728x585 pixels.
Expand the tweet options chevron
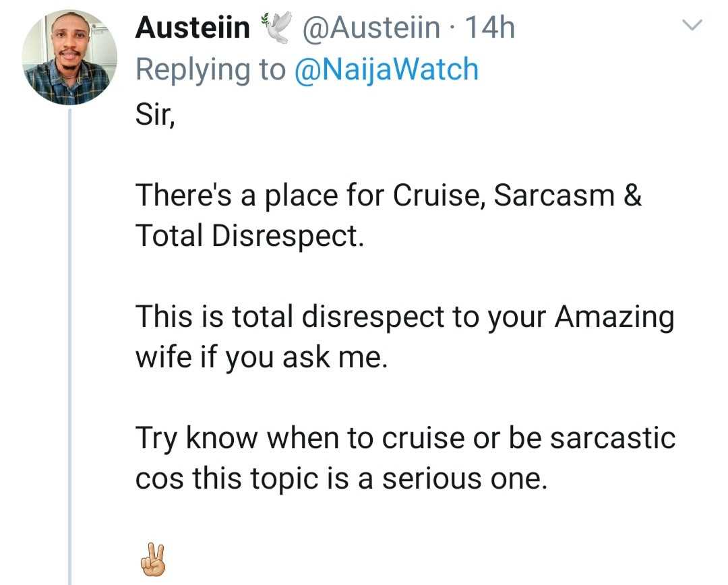(x=692, y=27)
